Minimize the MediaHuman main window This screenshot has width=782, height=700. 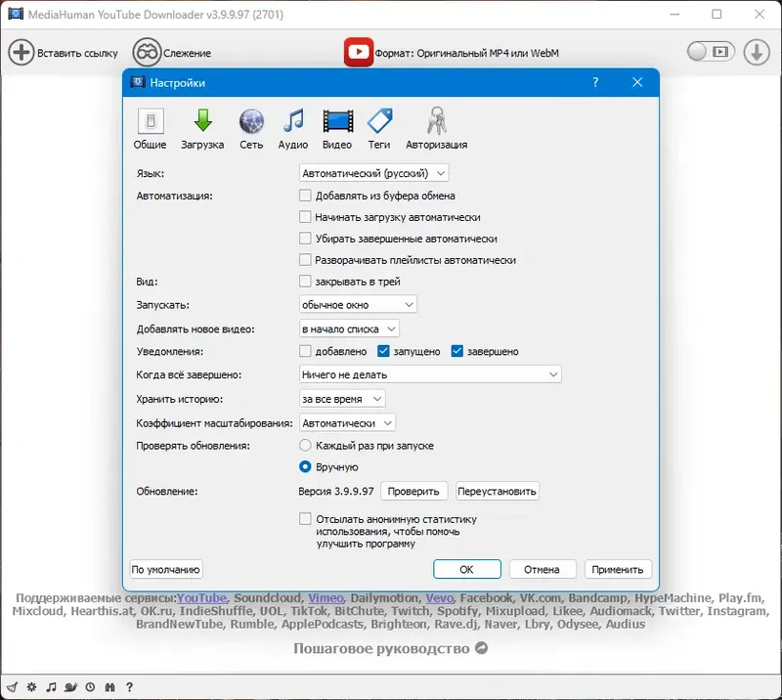point(674,14)
